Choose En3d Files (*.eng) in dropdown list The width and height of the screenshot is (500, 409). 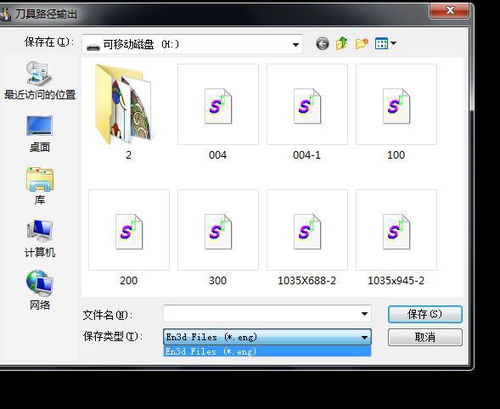point(267,351)
